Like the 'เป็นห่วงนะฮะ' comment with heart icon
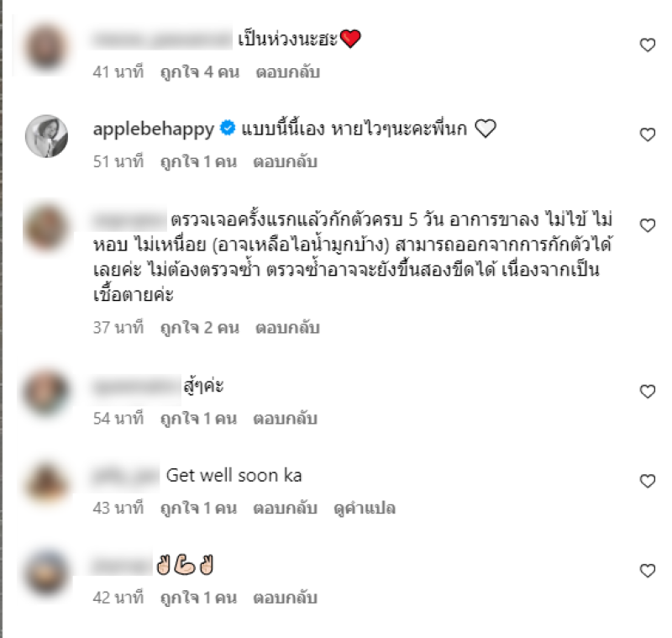Viewport: 672px width, 638px height. coord(647,45)
